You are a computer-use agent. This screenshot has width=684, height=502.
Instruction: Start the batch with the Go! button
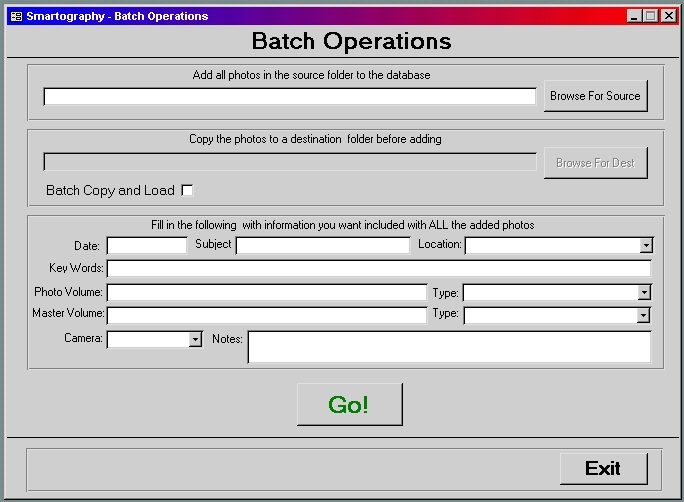[x=349, y=404]
